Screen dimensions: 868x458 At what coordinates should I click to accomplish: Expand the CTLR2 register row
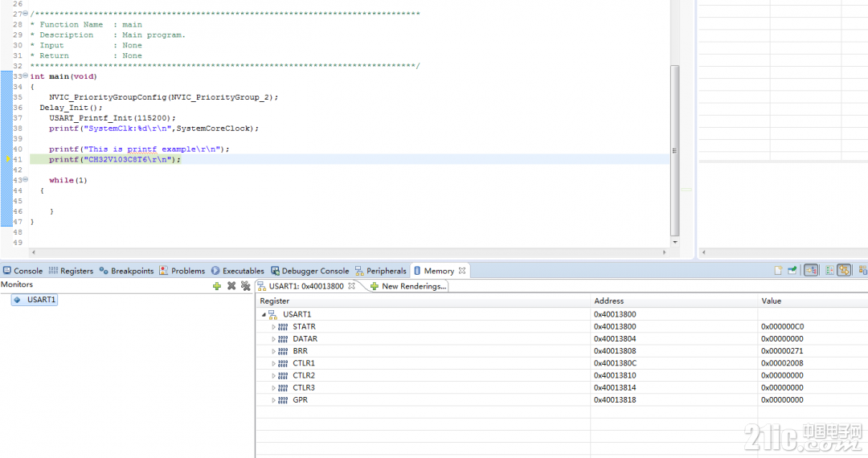pyautogui.click(x=273, y=375)
